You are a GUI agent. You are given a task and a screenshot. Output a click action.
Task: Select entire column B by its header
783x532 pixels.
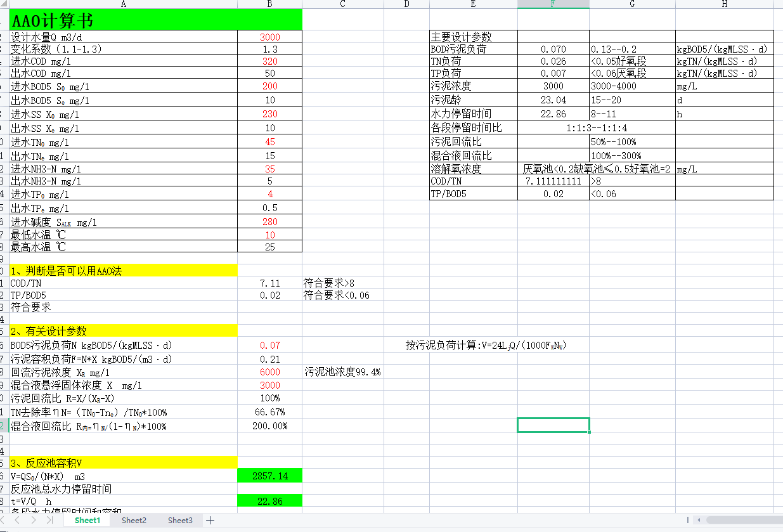coord(269,4)
